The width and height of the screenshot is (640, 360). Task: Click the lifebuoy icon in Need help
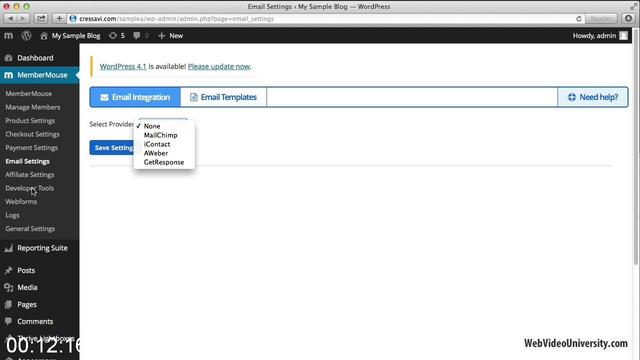(x=572, y=97)
